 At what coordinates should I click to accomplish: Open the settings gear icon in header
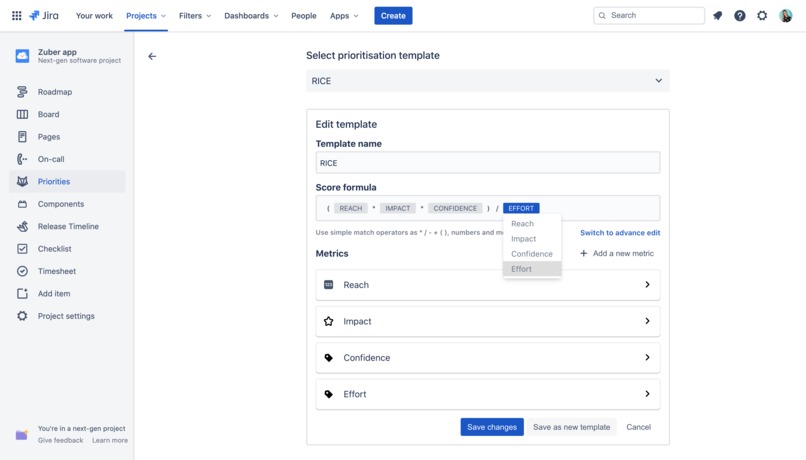tap(762, 15)
